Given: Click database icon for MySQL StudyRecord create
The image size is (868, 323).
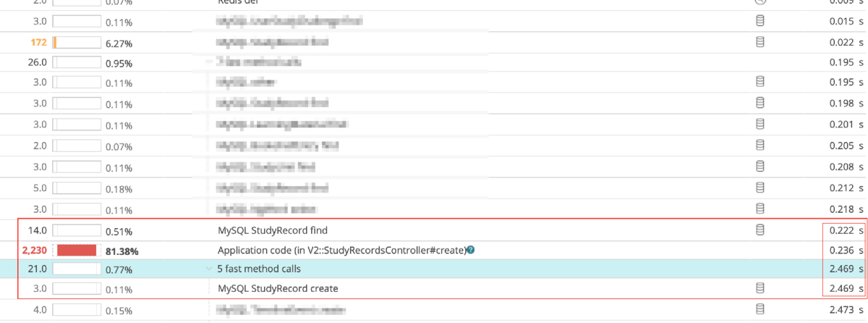Looking at the screenshot, I should tap(759, 288).
